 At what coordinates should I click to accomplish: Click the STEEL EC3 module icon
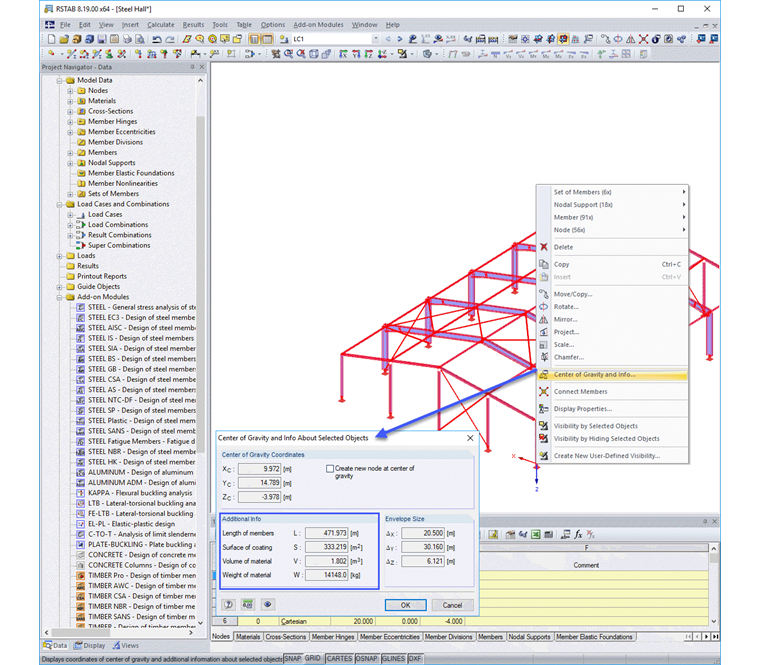[80, 317]
